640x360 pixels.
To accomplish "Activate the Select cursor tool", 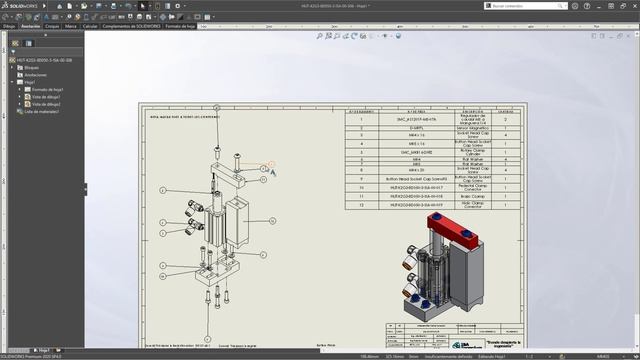I will coord(142,6).
